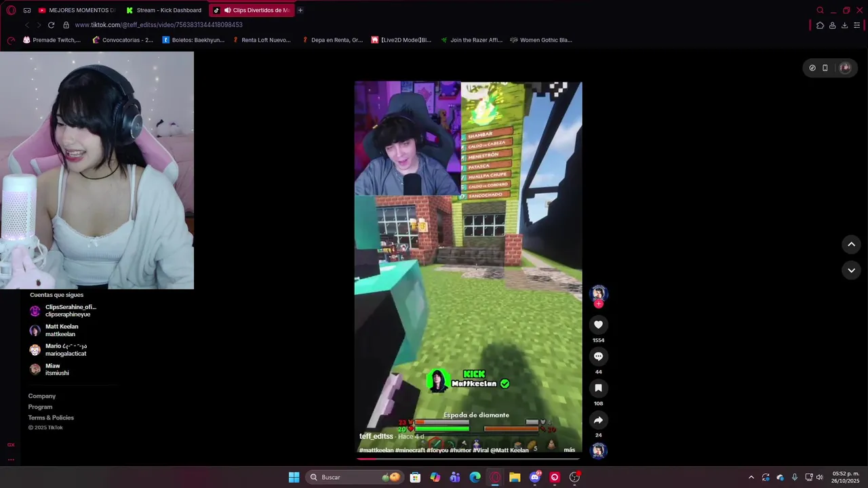Open the Opera tab search magnifier
Viewport: 868px width, 488px height.
tap(820, 10)
